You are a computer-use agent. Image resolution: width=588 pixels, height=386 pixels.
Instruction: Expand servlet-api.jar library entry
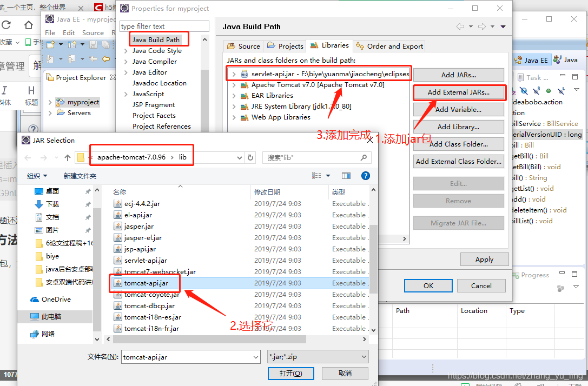point(234,74)
